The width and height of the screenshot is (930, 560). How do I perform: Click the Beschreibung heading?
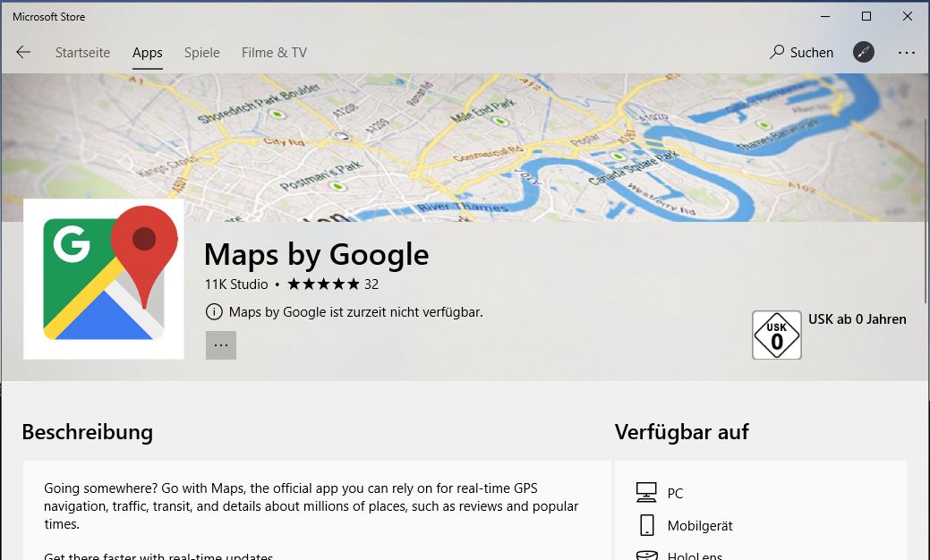[87, 432]
